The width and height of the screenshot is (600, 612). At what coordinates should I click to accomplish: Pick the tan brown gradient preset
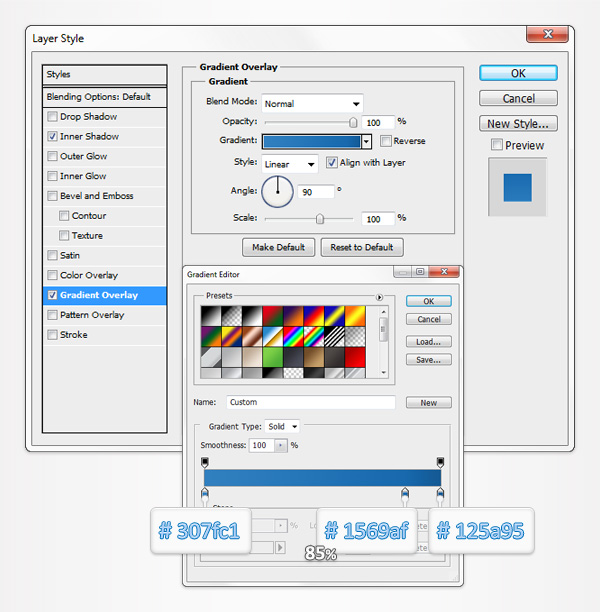click(314, 357)
